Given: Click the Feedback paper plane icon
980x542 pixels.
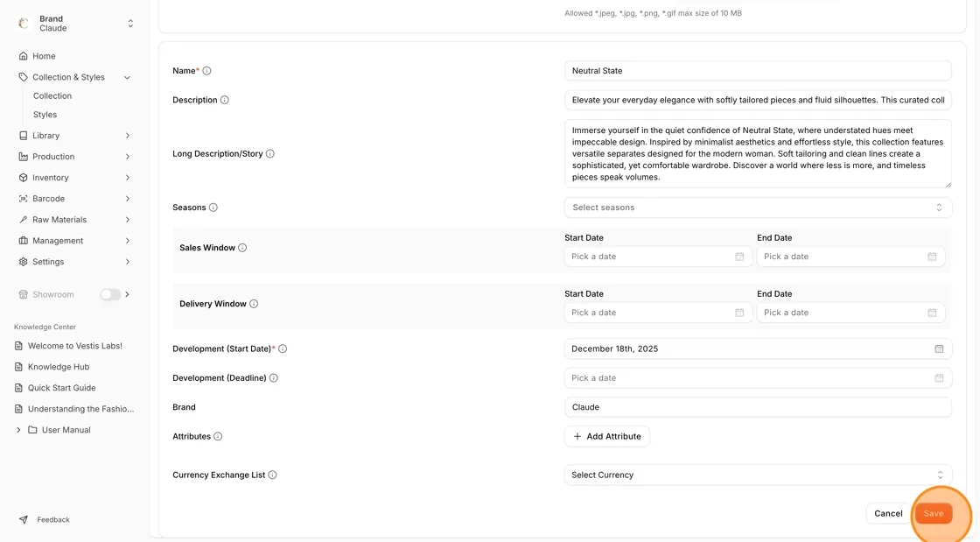Looking at the screenshot, I should click(x=23, y=519).
